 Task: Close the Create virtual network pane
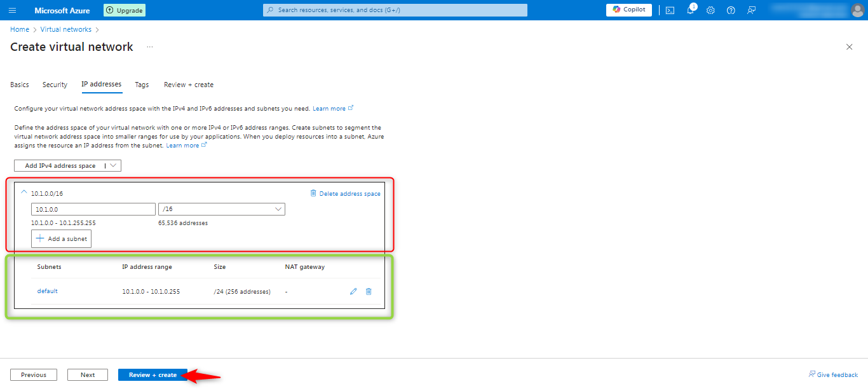(x=850, y=47)
